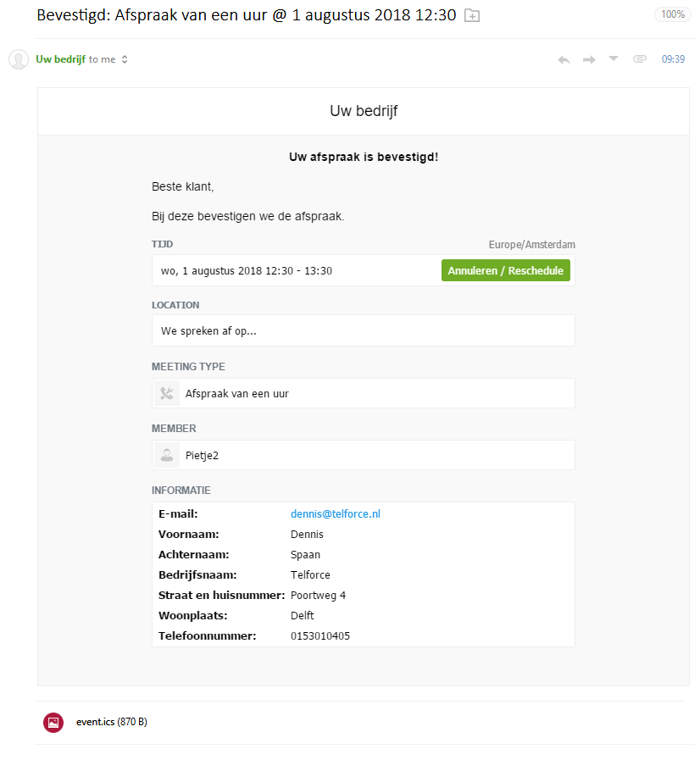Click the reply arrow icon
Viewport: 700px width, 760px height.
pos(564,59)
